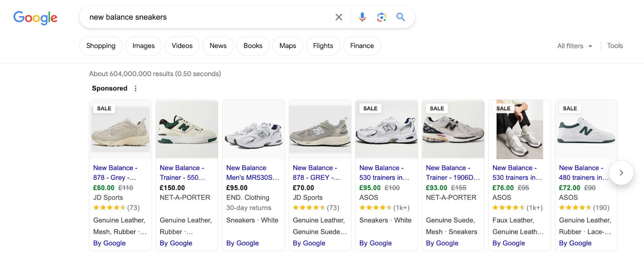
Task: Click the first By Google link
Action: [x=109, y=243]
